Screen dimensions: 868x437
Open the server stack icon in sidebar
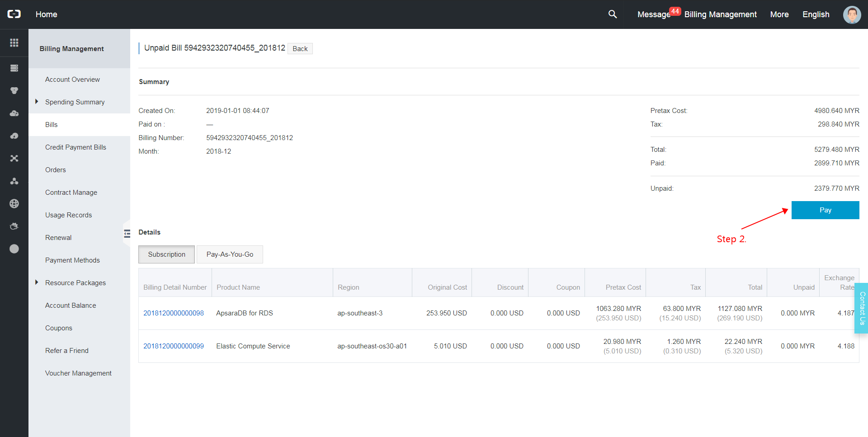14,68
